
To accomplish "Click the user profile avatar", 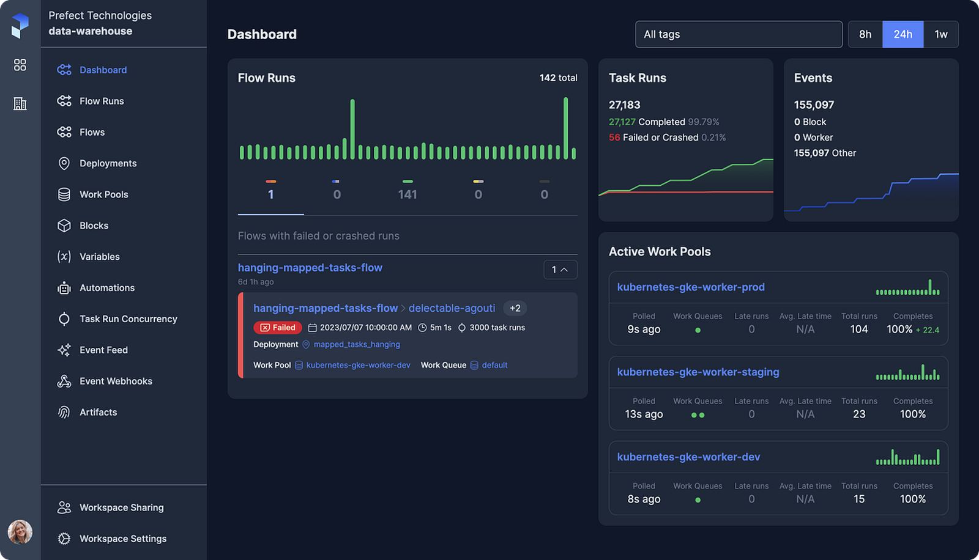I will tap(20, 532).
